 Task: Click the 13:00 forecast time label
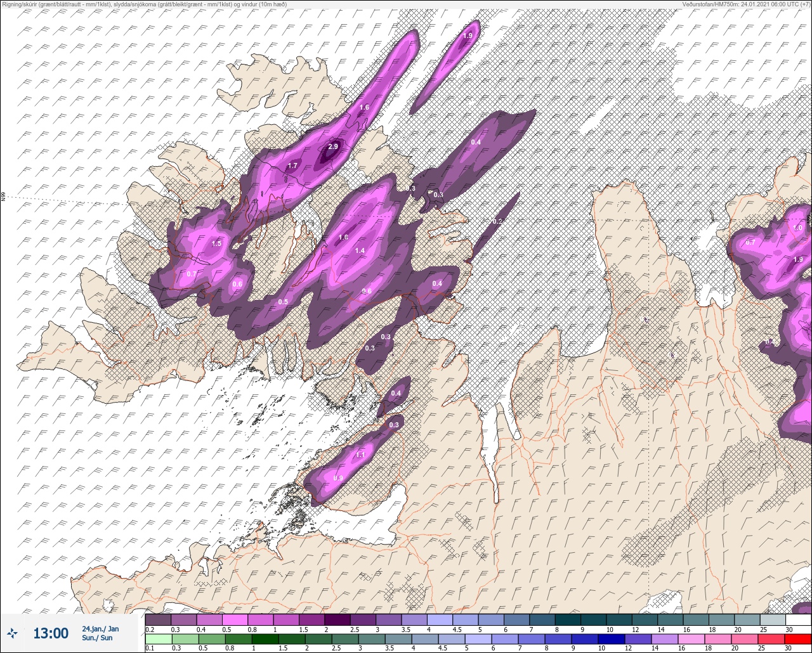(x=51, y=633)
